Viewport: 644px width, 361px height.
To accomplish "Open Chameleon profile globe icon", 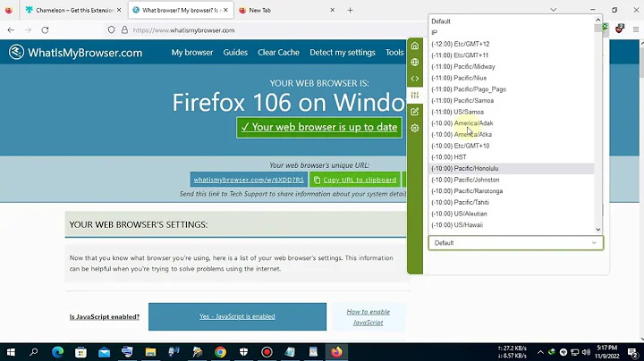I will (415, 62).
